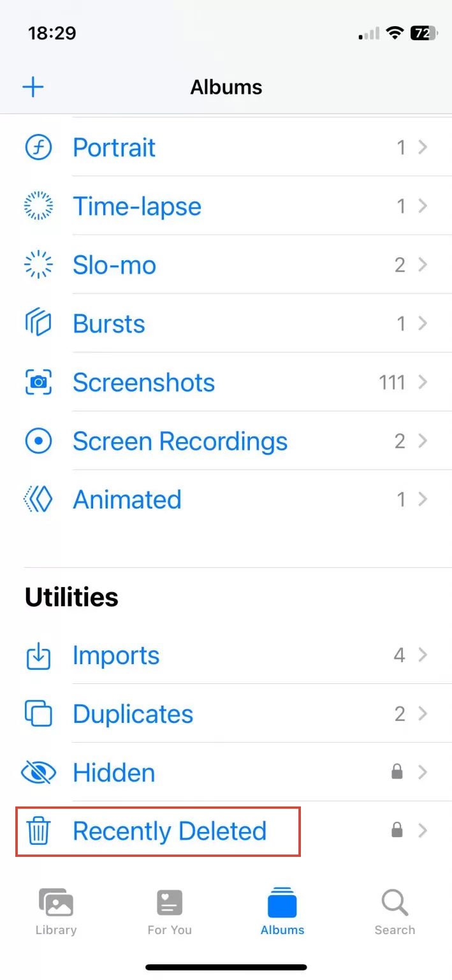Tap the Recently Deleted trash icon
Image resolution: width=452 pixels, height=980 pixels.
(x=38, y=831)
